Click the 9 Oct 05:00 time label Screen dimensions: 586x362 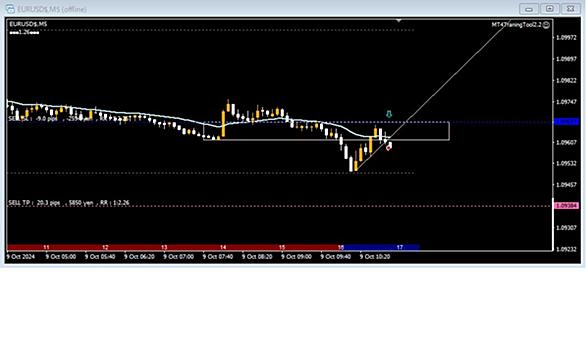[61, 257]
